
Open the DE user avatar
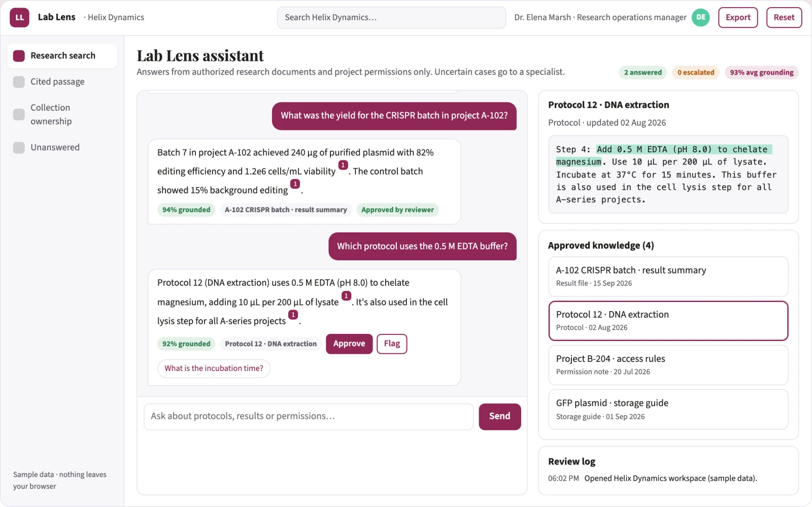(x=701, y=17)
